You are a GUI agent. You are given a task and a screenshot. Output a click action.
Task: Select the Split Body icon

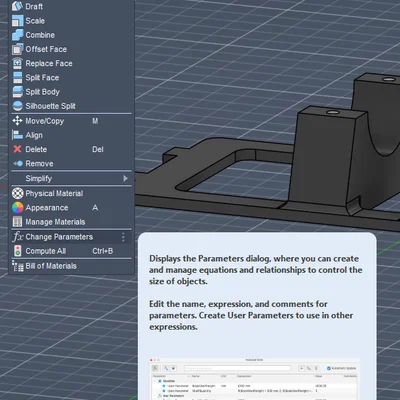(x=17, y=92)
